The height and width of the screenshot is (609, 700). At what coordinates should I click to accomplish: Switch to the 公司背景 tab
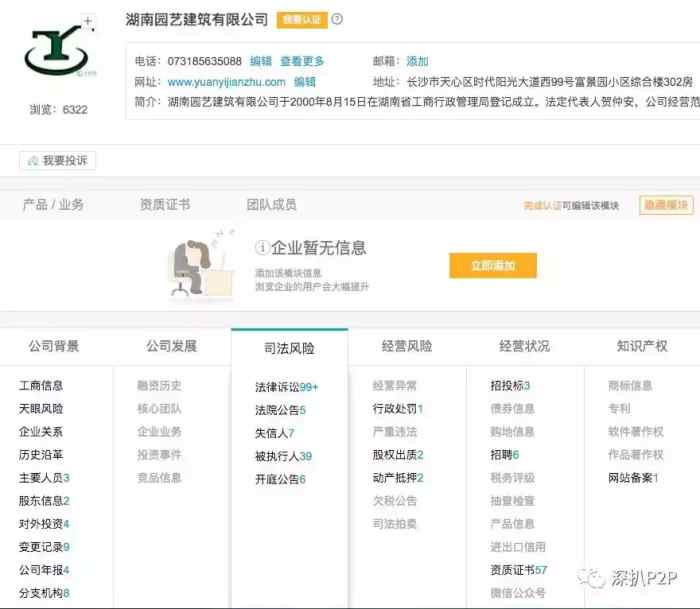tap(54, 347)
